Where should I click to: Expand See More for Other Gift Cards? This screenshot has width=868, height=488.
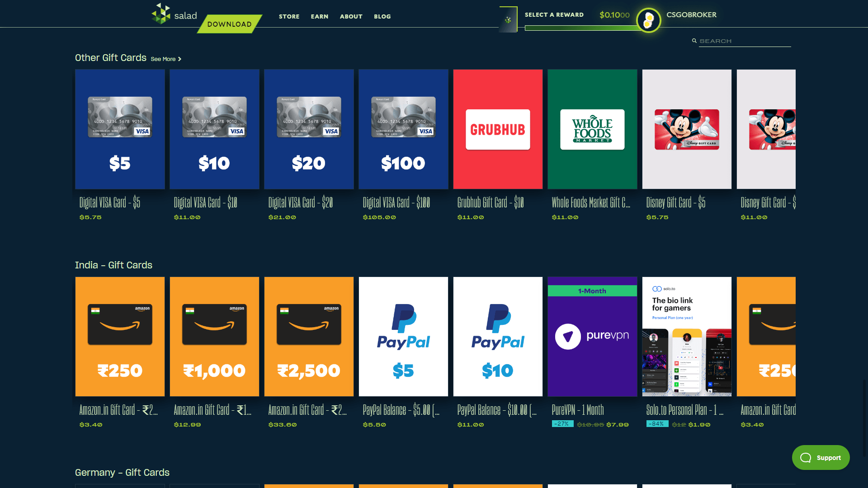163,59
